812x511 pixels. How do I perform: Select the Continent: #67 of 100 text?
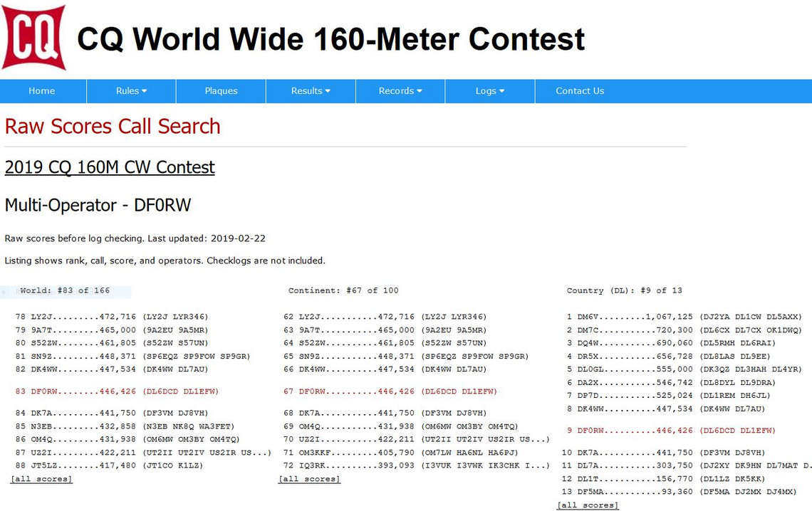pyautogui.click(x=343, y=290)
